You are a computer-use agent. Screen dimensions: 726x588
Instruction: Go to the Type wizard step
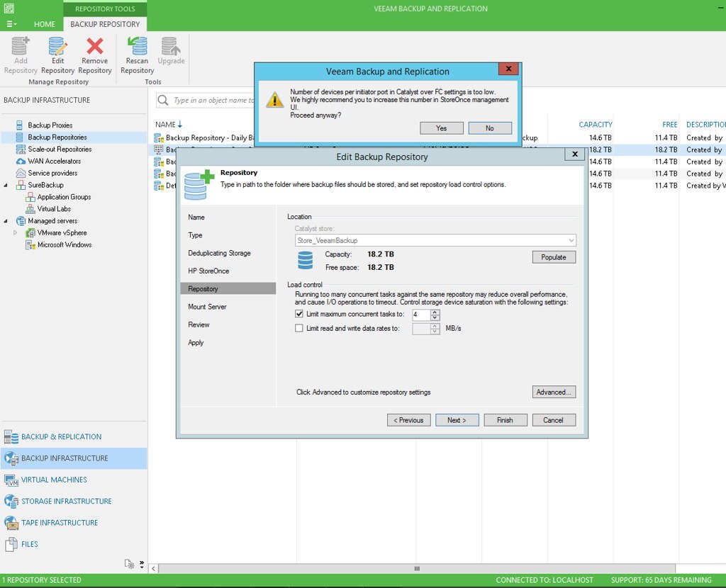(x=195, y=235)
